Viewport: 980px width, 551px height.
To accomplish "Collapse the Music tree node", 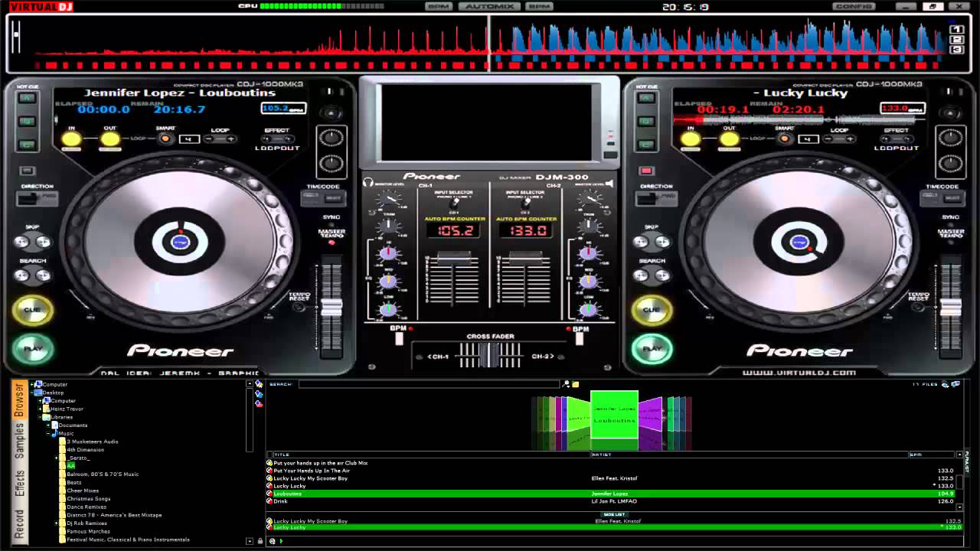I will pos(47,433).
